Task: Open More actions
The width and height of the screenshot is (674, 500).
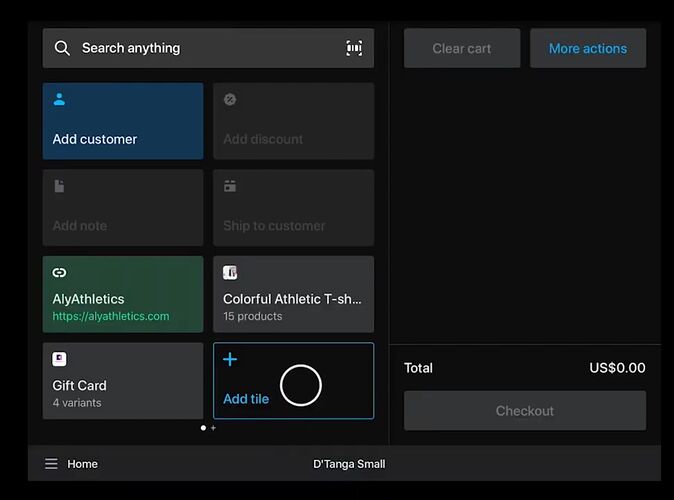Action: click(588, 48)
